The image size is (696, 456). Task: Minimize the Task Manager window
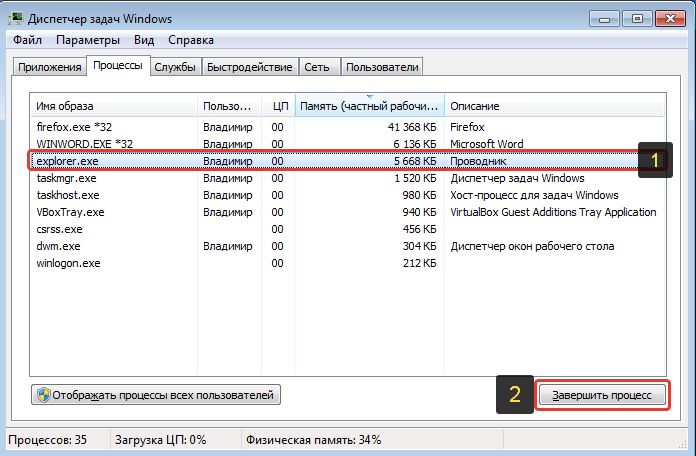click(604, 19)
